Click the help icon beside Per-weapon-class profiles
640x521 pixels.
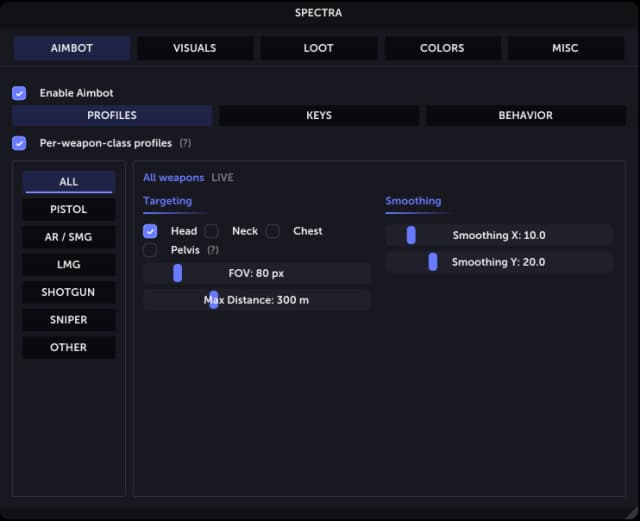pyautogui.click(x=185, y=143)
